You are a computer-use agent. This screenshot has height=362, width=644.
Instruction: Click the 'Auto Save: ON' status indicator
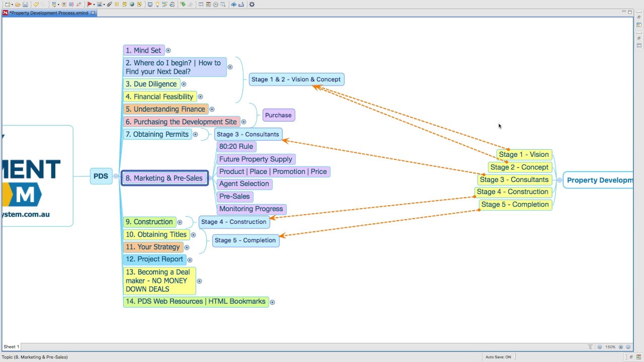point(498,357)
